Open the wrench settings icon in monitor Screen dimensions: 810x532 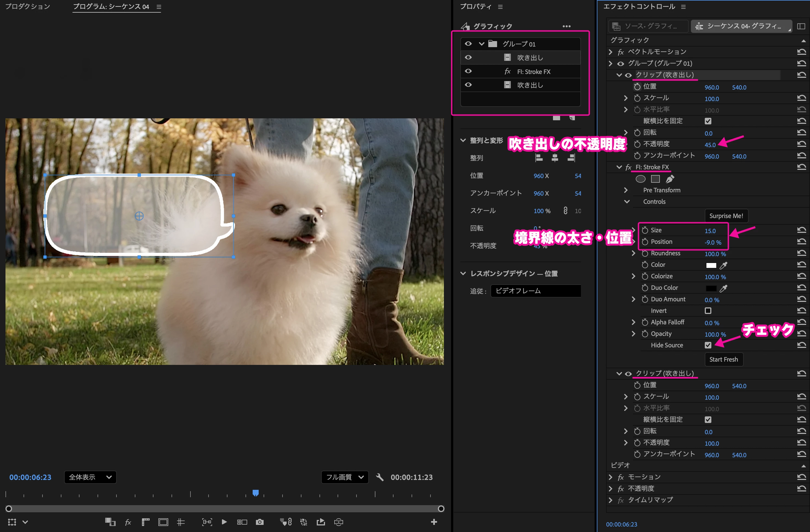point(380,477)
